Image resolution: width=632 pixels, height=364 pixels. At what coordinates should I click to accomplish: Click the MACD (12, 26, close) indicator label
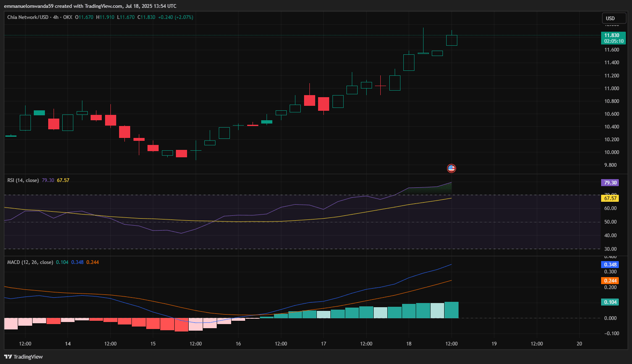[30, 262]
